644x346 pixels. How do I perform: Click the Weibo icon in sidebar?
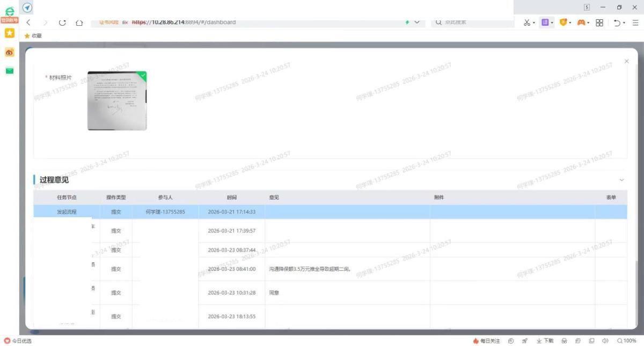coord(9,52)
